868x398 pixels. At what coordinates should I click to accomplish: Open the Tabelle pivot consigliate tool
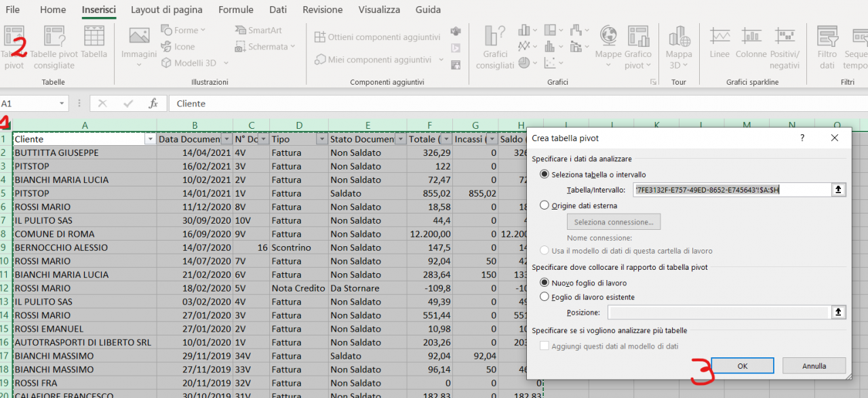(54, 47)
